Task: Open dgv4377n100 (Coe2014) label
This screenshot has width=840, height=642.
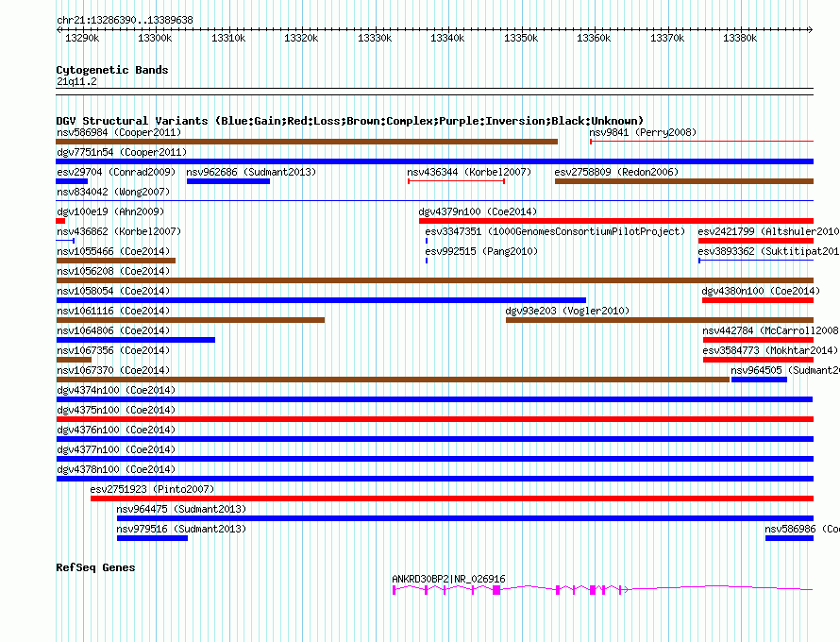Action: (x=116, y=449)
